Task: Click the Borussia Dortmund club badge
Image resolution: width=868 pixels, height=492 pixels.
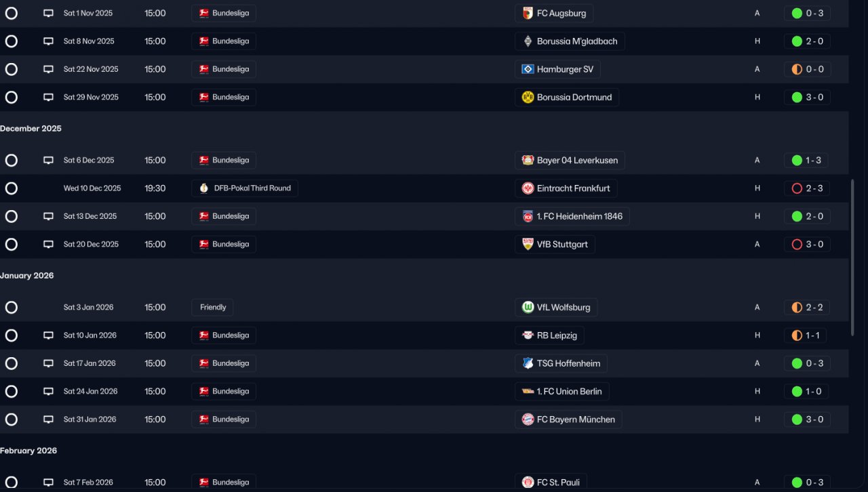Action: pyautogui.click(x=528, y=98)
